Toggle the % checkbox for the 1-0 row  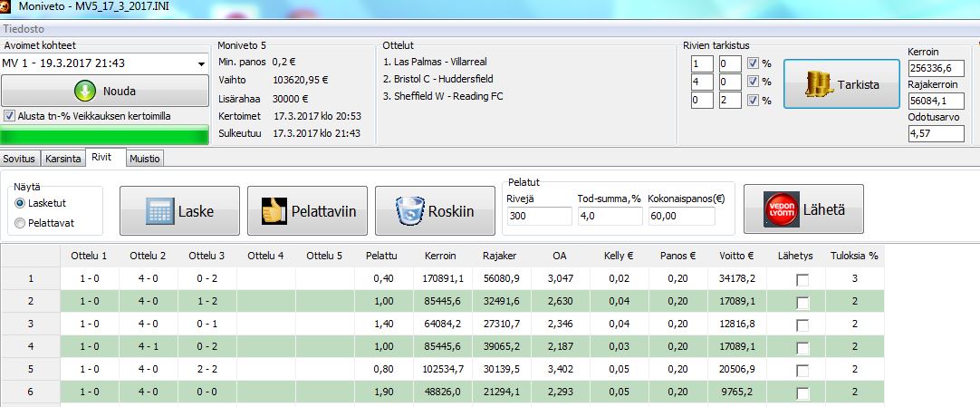tap(754, 63)
